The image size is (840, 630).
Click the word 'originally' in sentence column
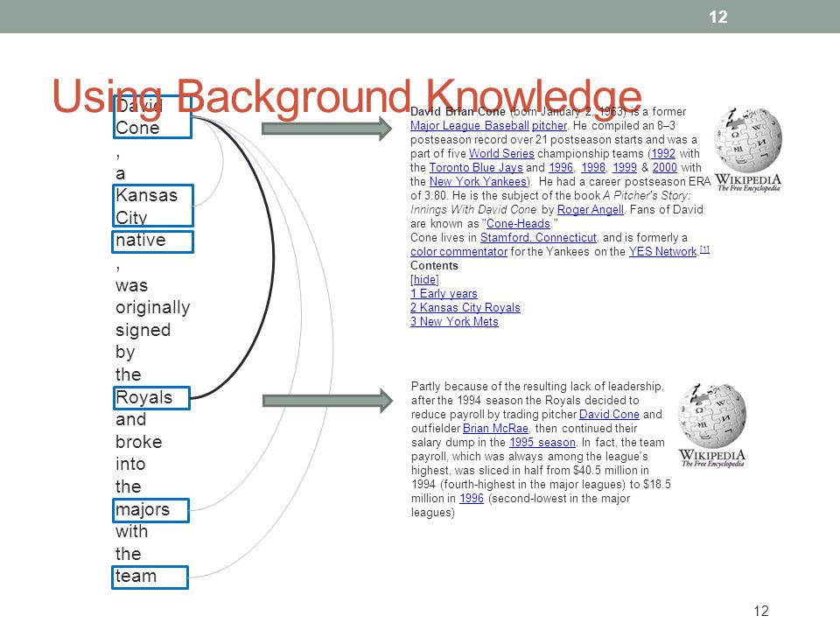[x=152, y=307]
